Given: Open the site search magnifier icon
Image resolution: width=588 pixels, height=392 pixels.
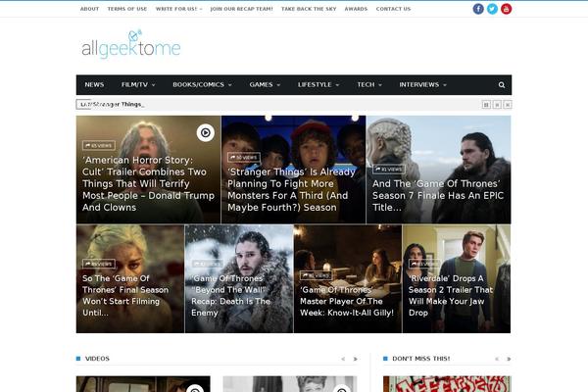Looking at the screenshot, I should (x=502, y=85).
